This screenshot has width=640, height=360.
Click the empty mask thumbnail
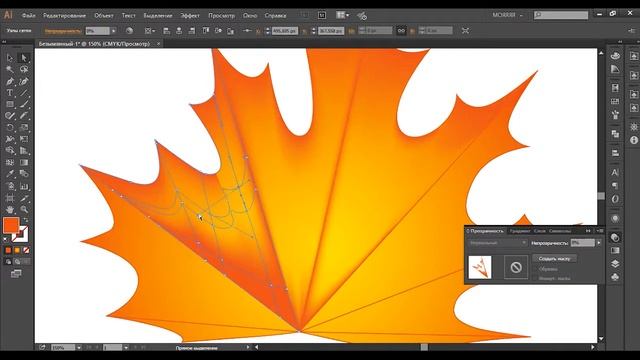tap(516, 267)
